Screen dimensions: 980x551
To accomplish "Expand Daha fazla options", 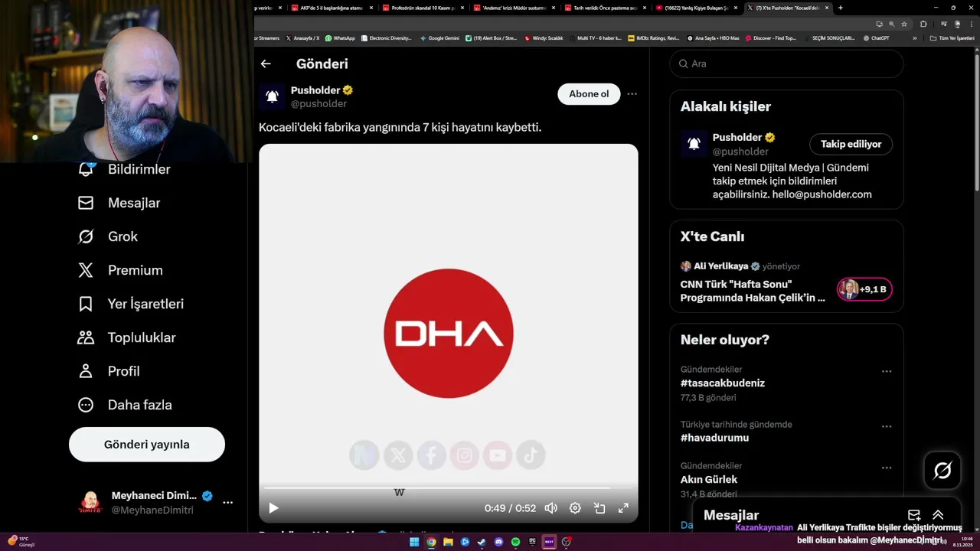I will [125, 405].
